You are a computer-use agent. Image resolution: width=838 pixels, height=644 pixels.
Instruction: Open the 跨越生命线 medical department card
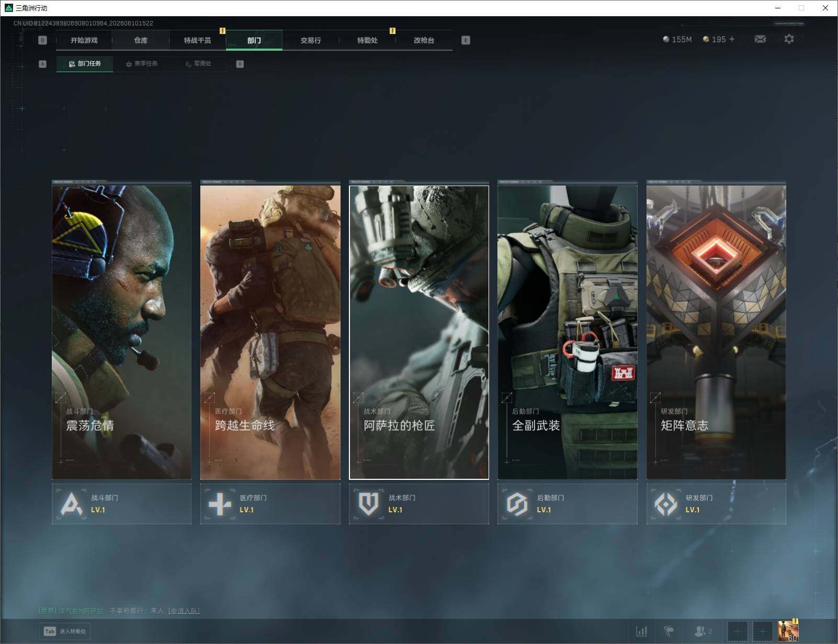[270, 332]
